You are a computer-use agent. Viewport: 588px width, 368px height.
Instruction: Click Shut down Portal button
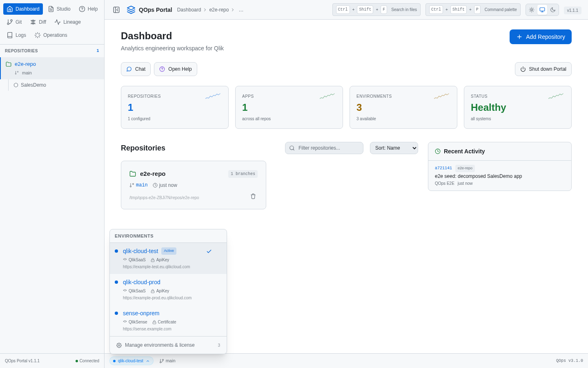click(543, 69)
